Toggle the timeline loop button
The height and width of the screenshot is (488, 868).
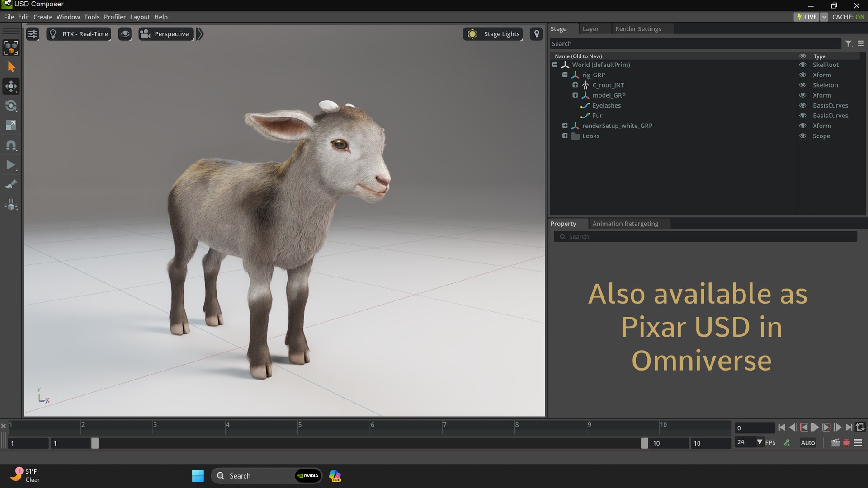click(860, 427)
